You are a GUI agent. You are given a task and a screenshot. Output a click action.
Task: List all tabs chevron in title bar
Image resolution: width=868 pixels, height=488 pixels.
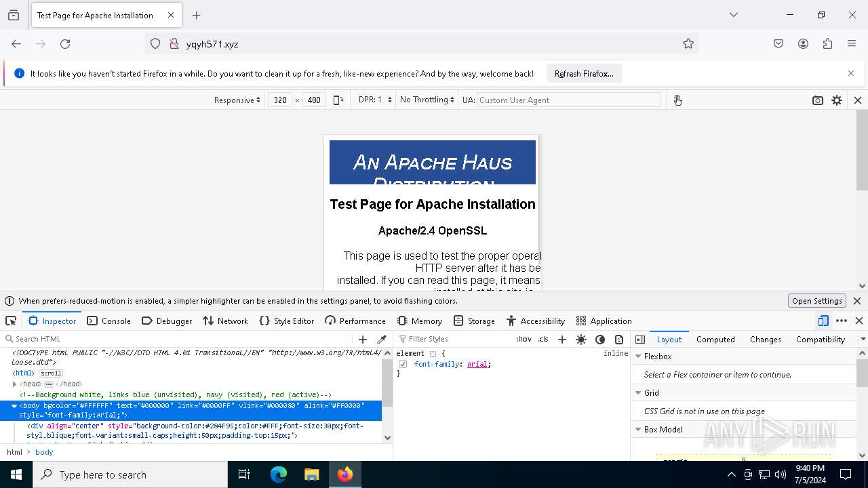(x=733, y=15)
